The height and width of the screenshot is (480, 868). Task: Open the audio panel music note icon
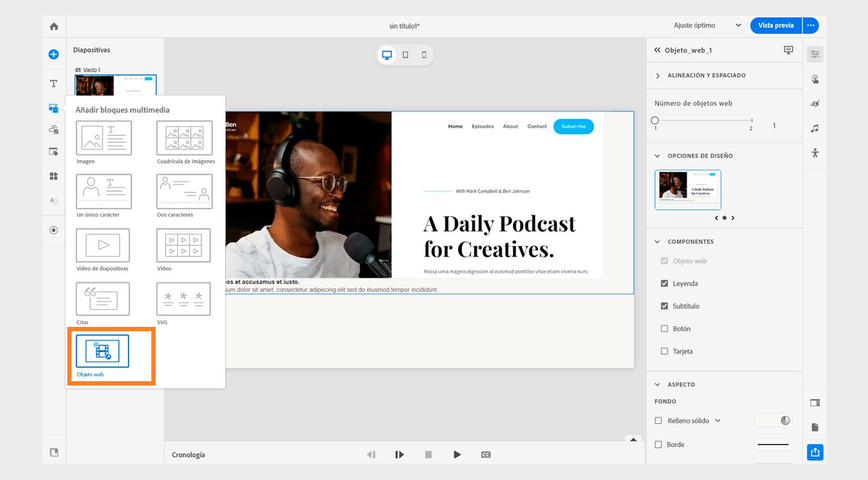pos(814,129)
